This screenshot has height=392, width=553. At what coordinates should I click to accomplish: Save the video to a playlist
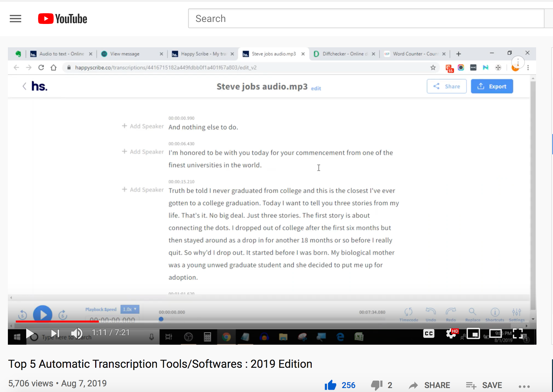[484, 385]
